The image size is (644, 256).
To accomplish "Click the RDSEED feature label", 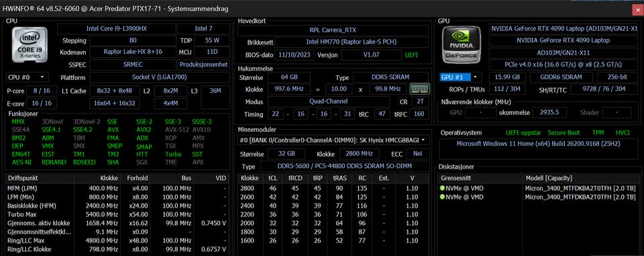I will [x=85, y=162].
